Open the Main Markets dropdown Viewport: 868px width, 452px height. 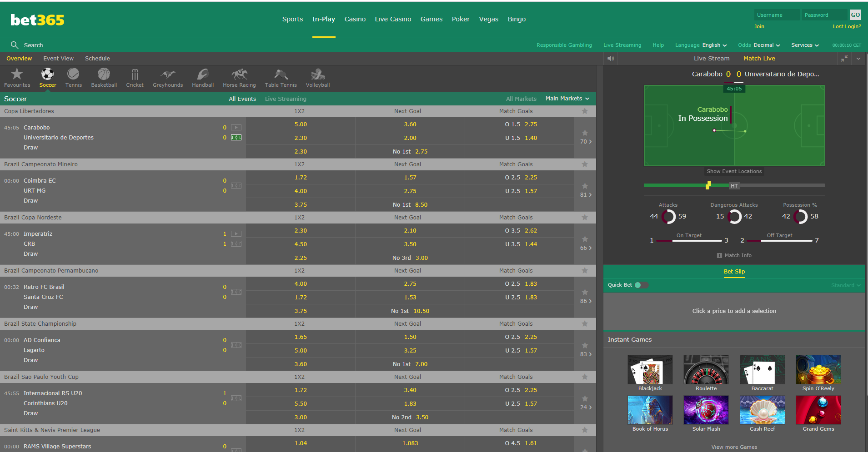[567, 99]
